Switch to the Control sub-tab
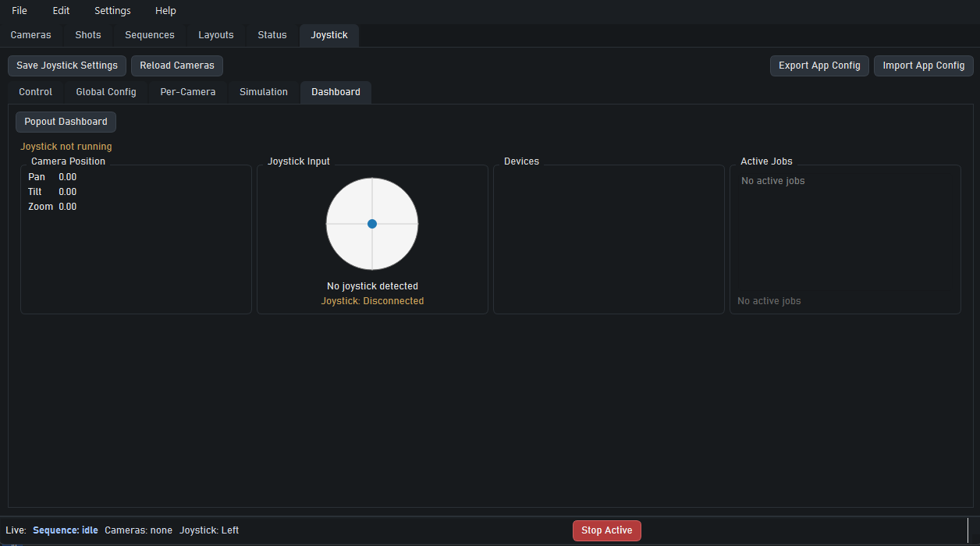This screenshot has width=980, height=546. [x=35, y=92]
